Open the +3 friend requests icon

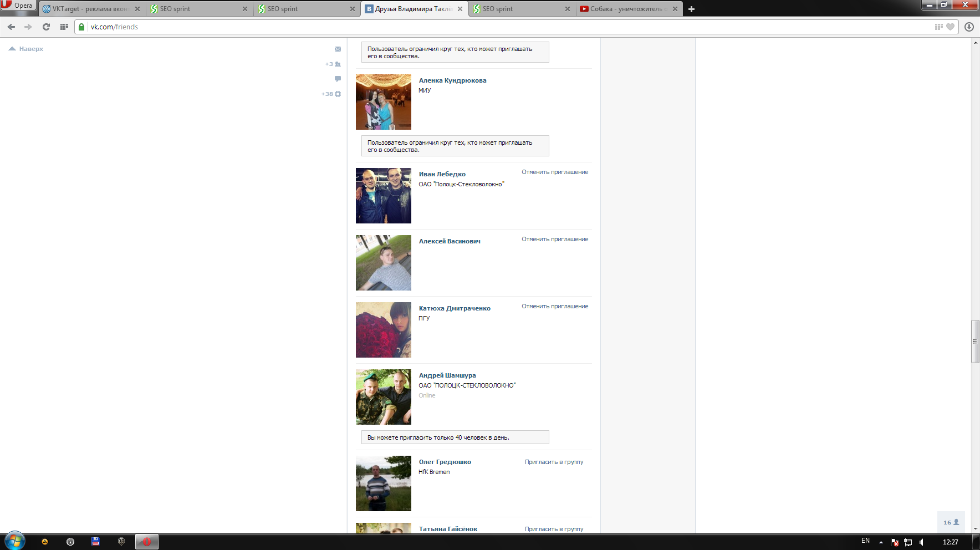click(333, 64)
